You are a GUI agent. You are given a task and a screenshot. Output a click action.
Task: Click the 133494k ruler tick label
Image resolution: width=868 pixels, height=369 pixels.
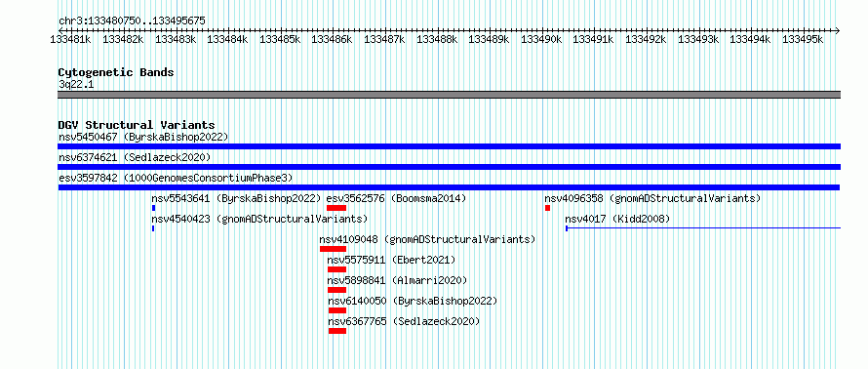click(x=750, y=39)
